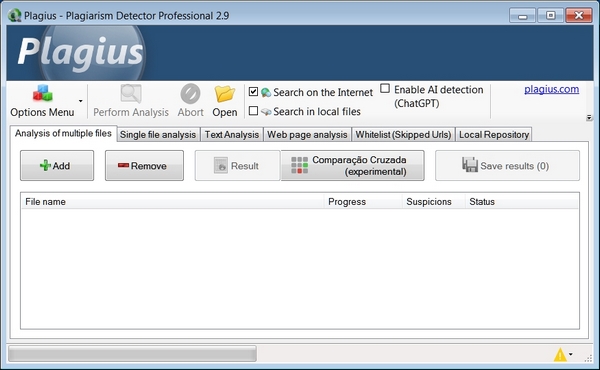Start Comparação Cruzada (experimental)
The width and height of the screenshot is (600, 370).
(x=352, y=166)
